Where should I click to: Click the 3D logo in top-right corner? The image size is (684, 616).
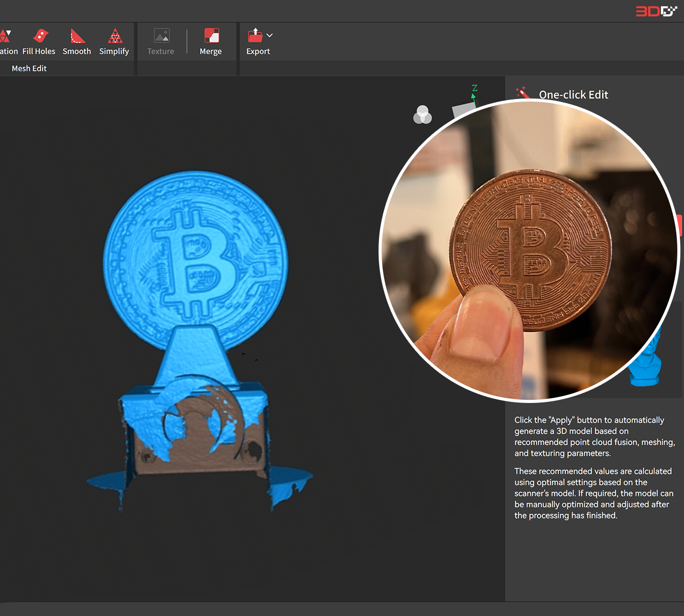[656, 11]
